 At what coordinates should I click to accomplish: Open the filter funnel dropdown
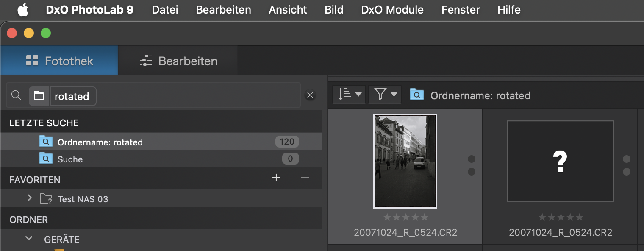point(385,94)
